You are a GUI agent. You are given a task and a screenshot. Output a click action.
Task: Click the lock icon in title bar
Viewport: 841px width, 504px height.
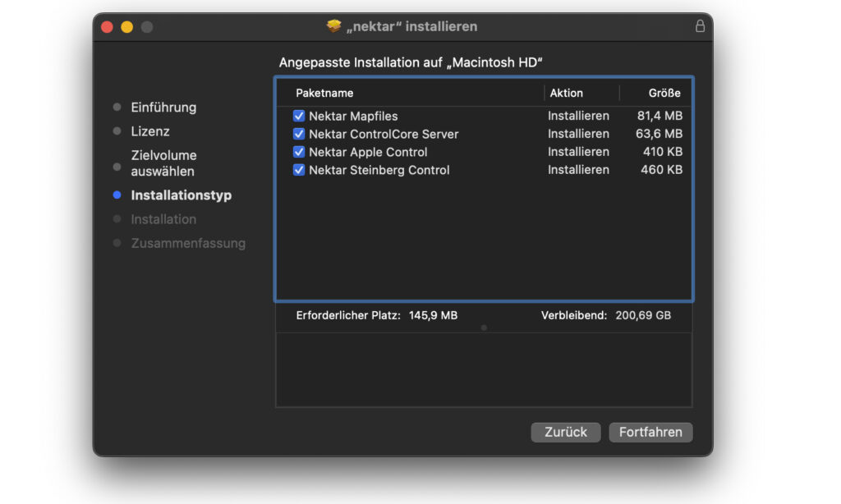[700, 26]
